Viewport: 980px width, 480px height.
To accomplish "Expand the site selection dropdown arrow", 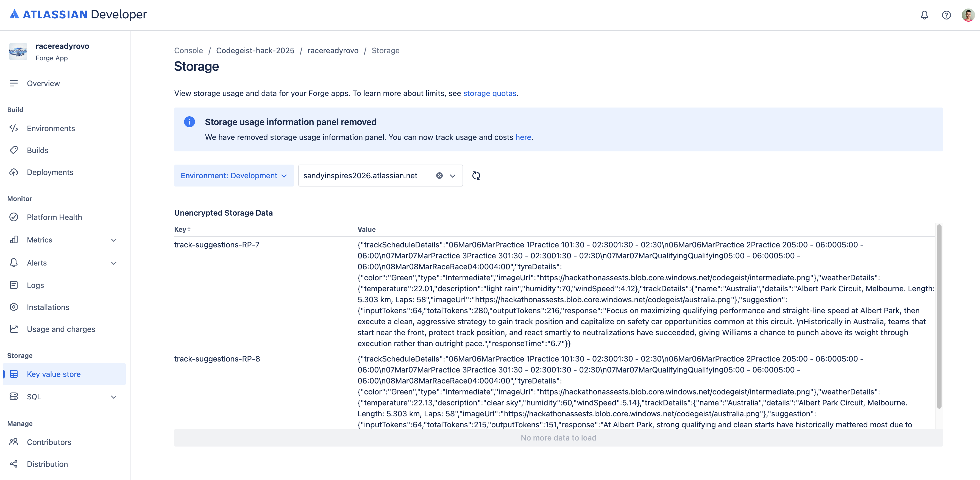I will coord(453,176).
